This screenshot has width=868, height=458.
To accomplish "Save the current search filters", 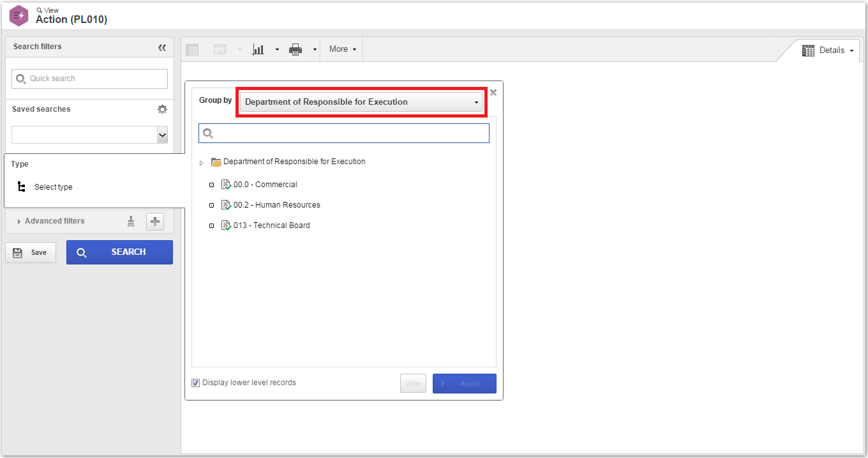I will (x=31, y=252).
